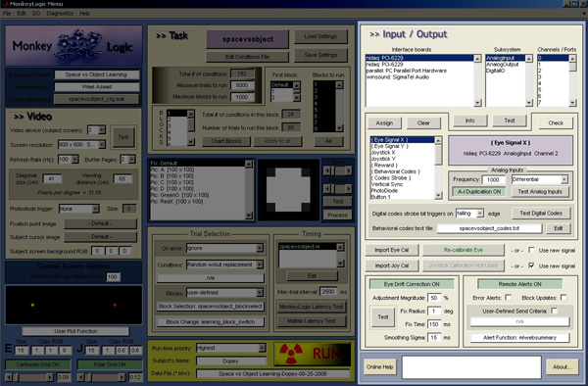Click Online Help button
The width and height of the screenshot is (588, 386).
tap(379, 366)
